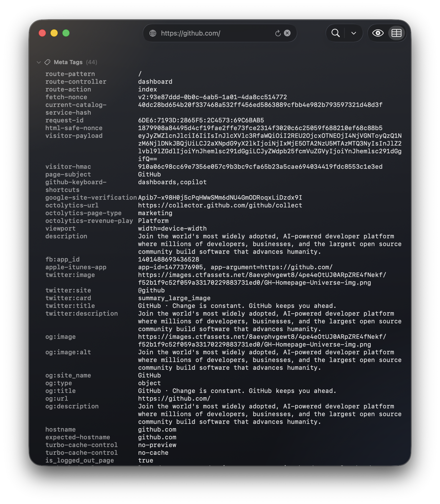Maximize the window with green button
This screenshot has width=440, height=504.
point(66,33)
